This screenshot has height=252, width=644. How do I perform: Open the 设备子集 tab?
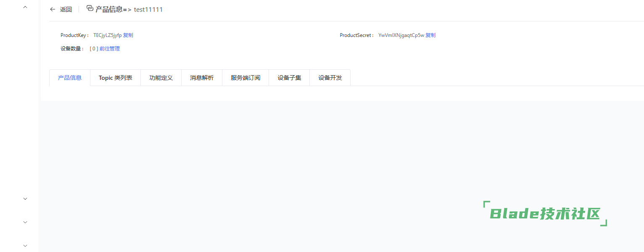289,78
